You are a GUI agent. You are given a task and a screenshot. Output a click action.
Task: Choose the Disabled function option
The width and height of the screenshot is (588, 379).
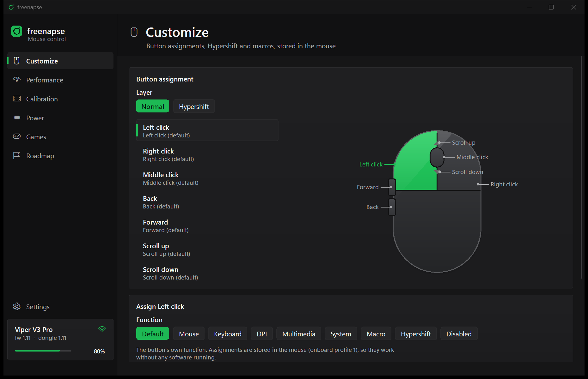pyautogui.click(x=459, y=334)
